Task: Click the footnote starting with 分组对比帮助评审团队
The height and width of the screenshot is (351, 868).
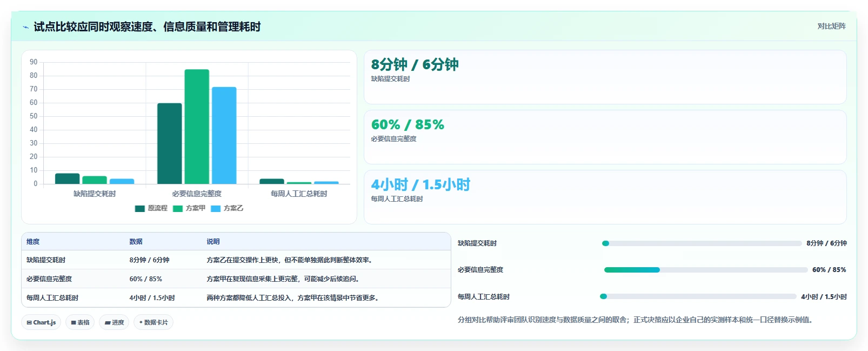Action: 636,320
